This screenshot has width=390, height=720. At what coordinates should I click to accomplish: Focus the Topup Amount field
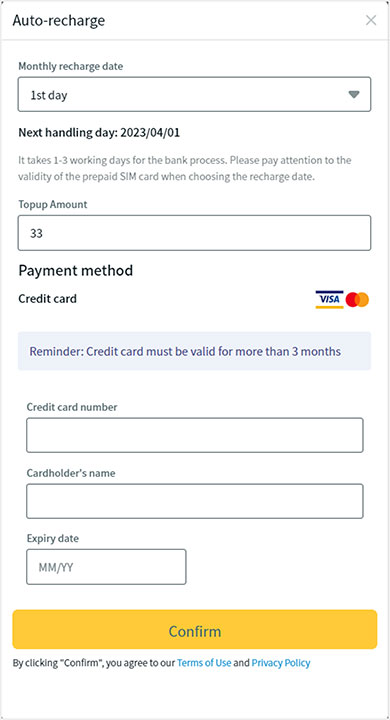pyautogui.click(x=194, y=233)
